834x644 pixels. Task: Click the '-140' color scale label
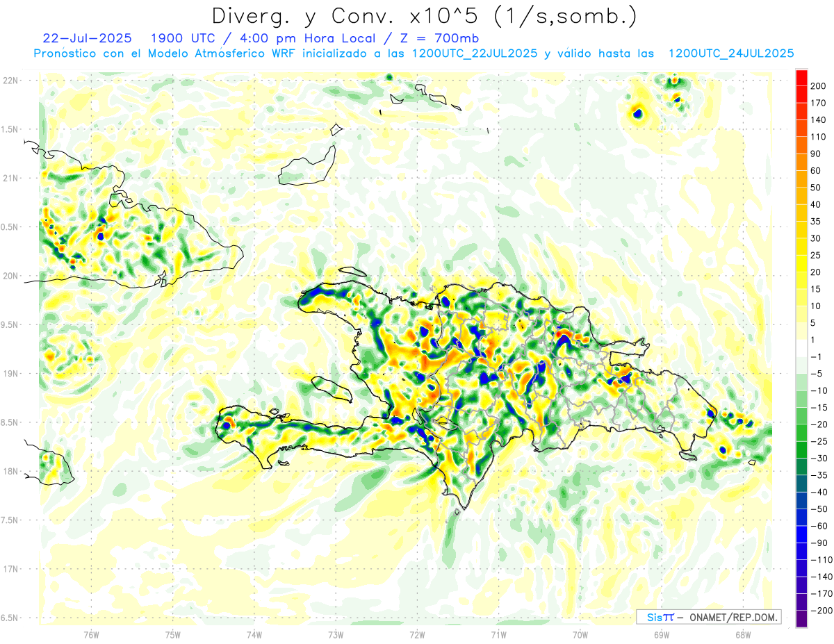[x=821, y=577]
